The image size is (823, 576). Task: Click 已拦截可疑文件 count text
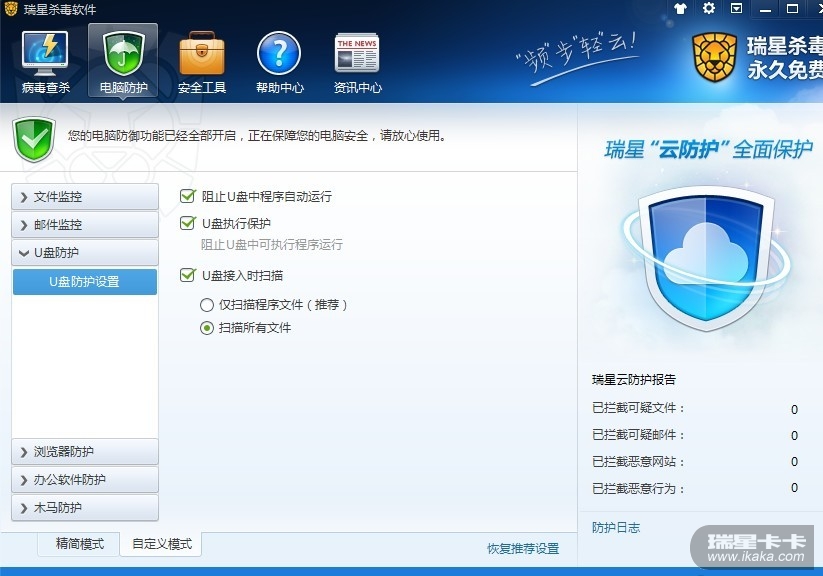795,409
